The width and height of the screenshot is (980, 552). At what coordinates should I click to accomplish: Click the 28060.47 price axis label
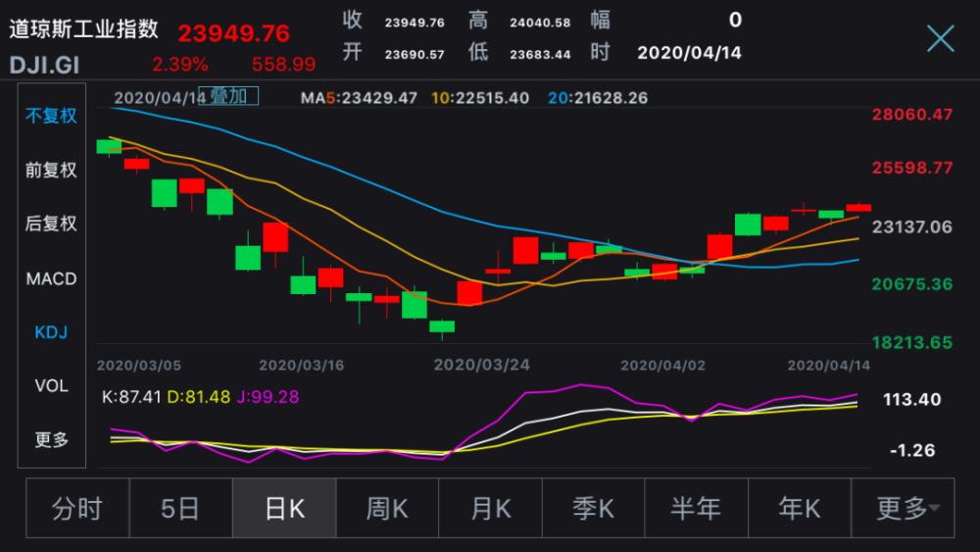(912, 115)
